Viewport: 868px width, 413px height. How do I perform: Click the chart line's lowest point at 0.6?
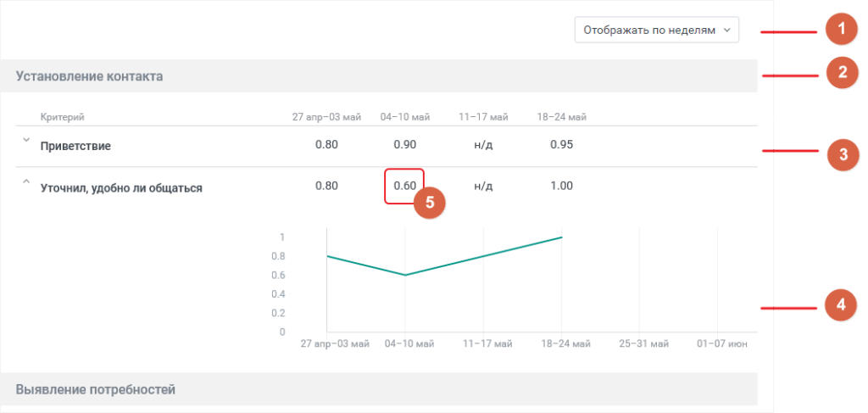click(x=405, y=275)
